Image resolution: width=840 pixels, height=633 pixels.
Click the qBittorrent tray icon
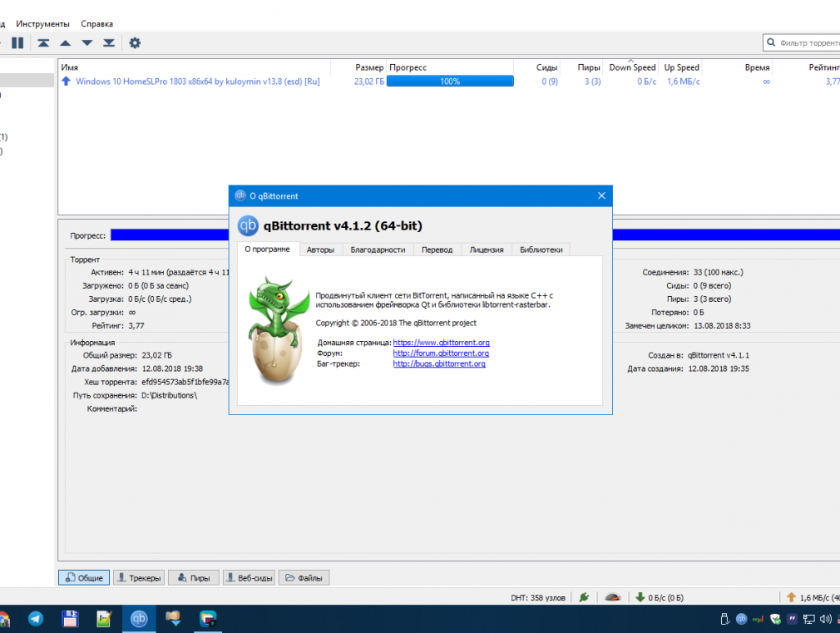click(x=741, y=619)
